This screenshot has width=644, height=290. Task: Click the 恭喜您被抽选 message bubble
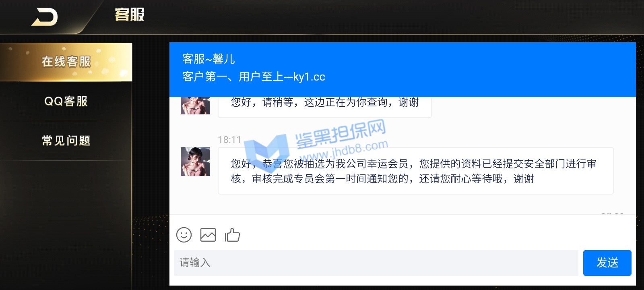415,171
